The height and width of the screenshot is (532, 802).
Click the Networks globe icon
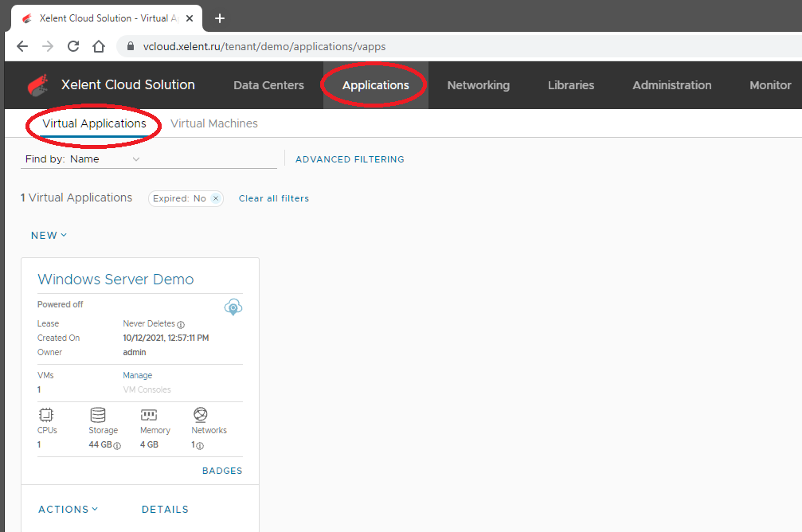pyautogui.click(x=201, y=414)
